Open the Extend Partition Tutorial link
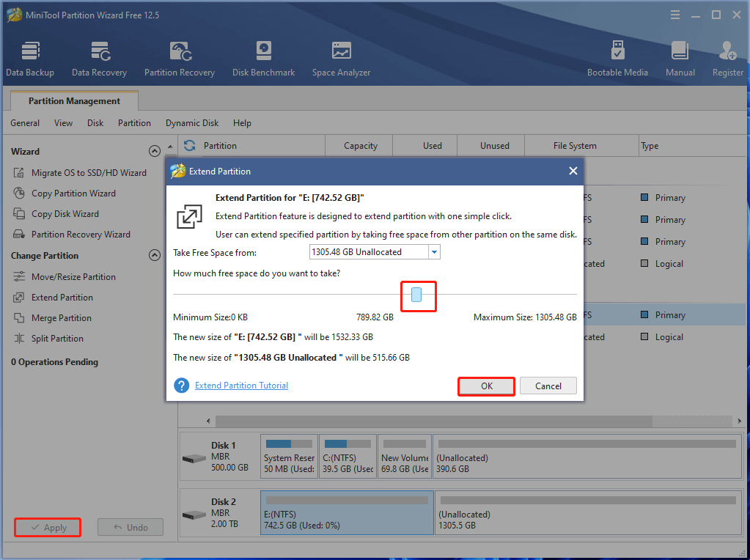This screenshot has height=560, width=750. point(241,386)
